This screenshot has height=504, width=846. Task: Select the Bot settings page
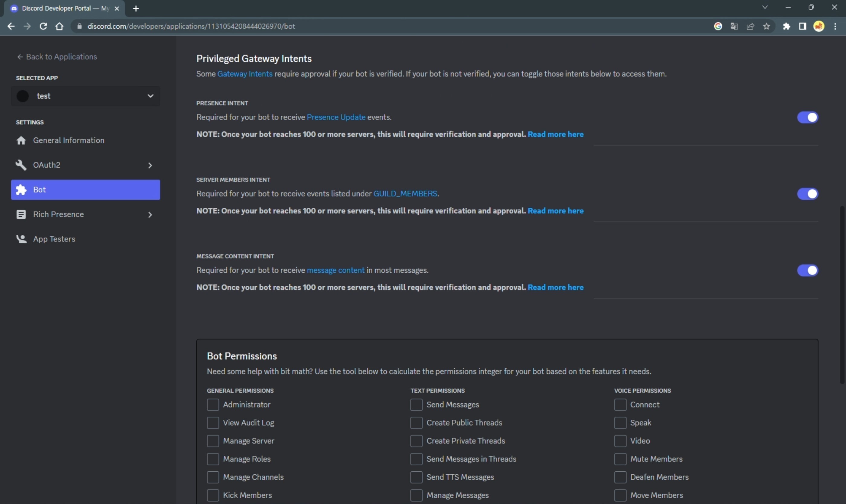point(85,190)
